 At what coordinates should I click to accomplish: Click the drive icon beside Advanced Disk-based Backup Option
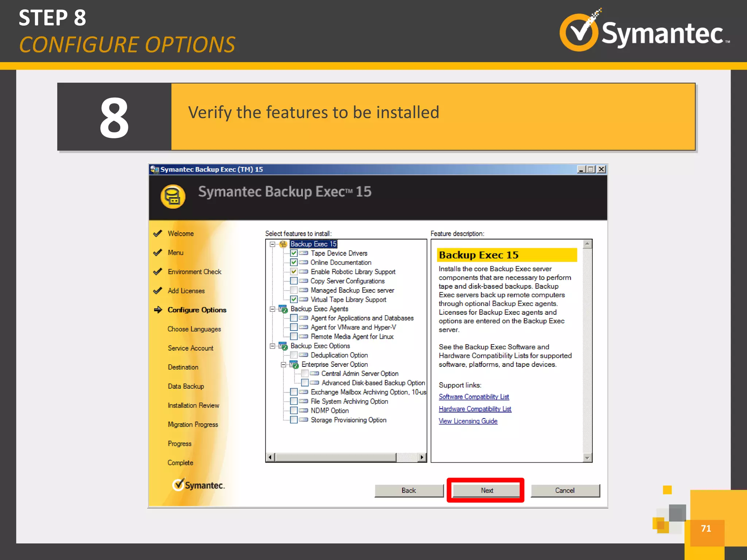314,383
